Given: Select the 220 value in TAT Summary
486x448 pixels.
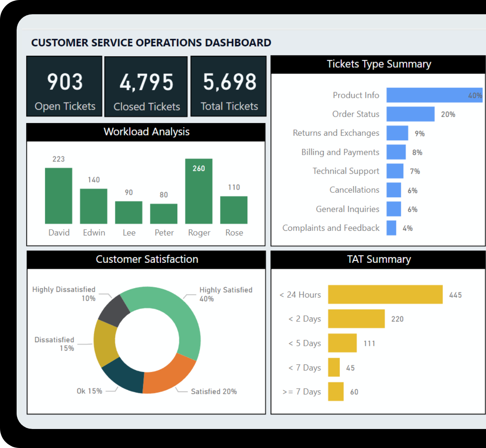Looking at the screenshot, I should tap(397, 319).
